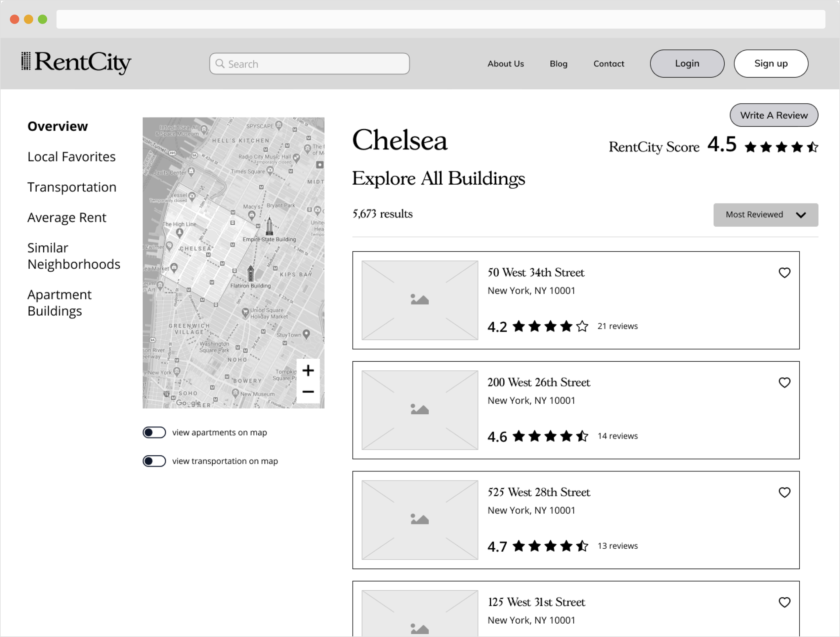Open Apartment Buildings section

59,303
